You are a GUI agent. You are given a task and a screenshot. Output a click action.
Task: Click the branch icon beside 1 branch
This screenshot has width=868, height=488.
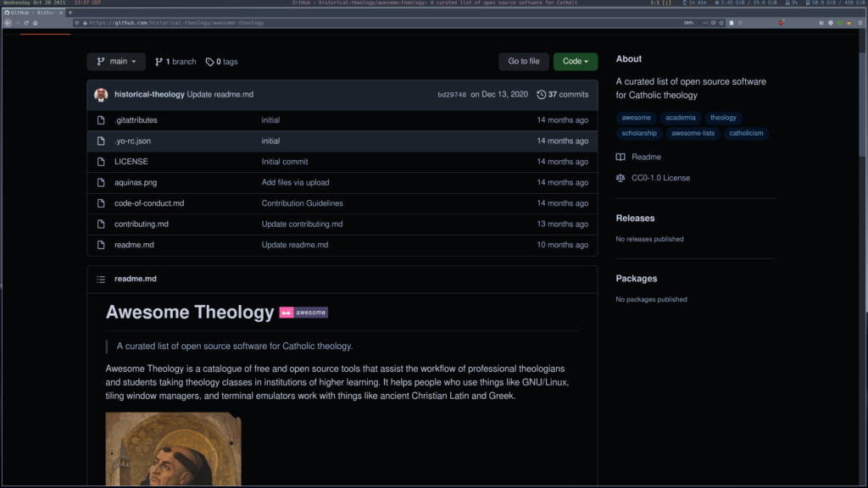pos(159,62)
